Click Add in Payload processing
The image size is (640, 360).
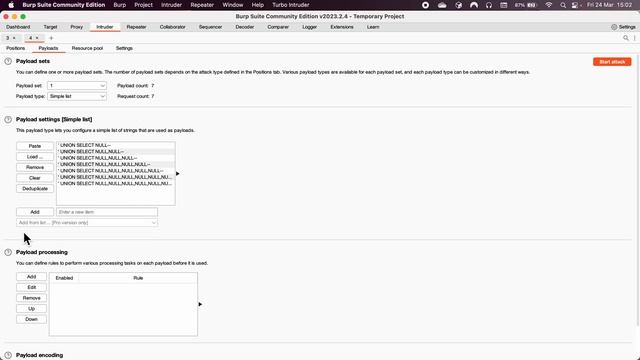tap(31, 277)
